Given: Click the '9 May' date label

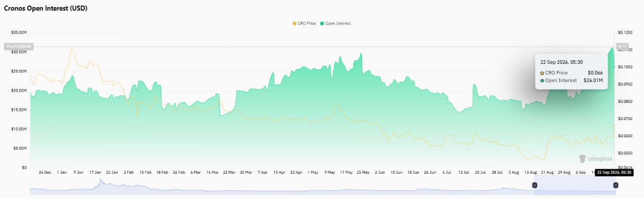Looking at the screenshot, I should tap(330, 172).
